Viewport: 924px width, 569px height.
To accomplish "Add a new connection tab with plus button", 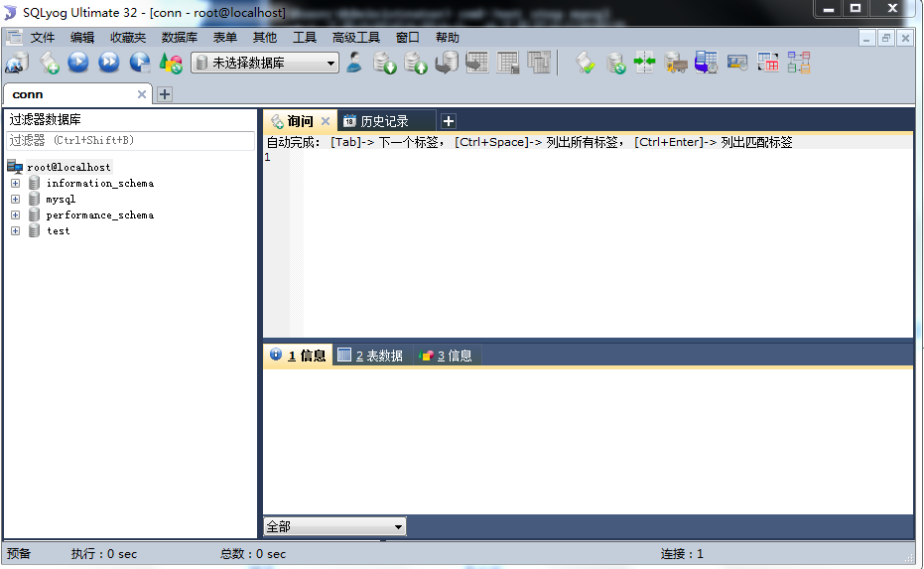I will point(165,94).
